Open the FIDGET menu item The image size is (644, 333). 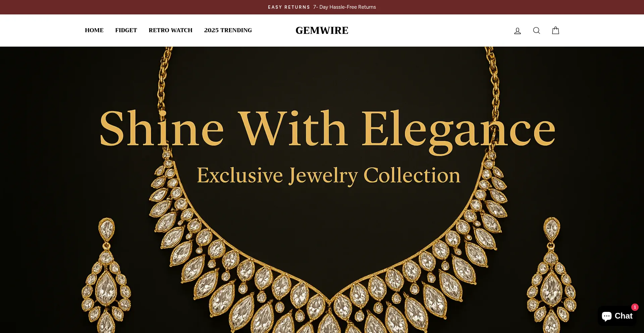point(126,30)
